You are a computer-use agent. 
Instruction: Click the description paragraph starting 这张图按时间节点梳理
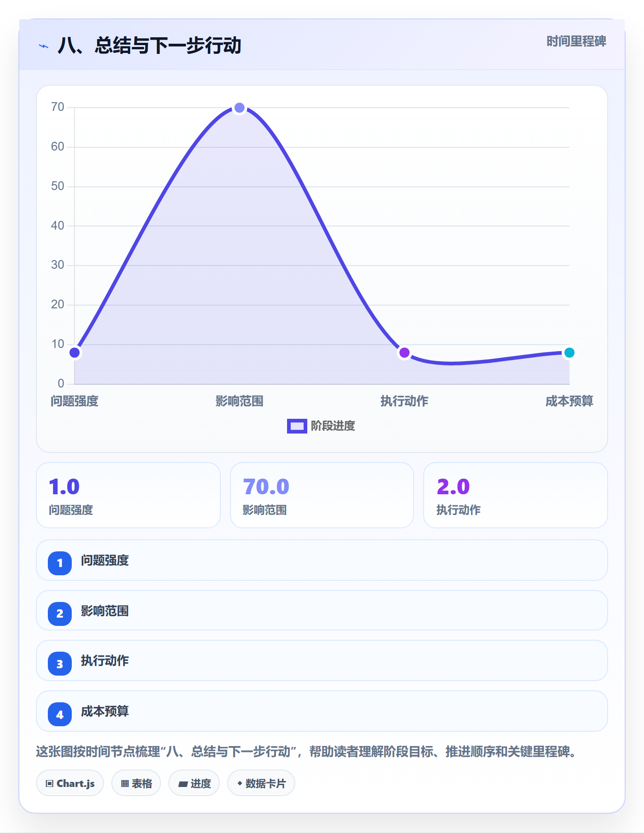pos(306,752)
